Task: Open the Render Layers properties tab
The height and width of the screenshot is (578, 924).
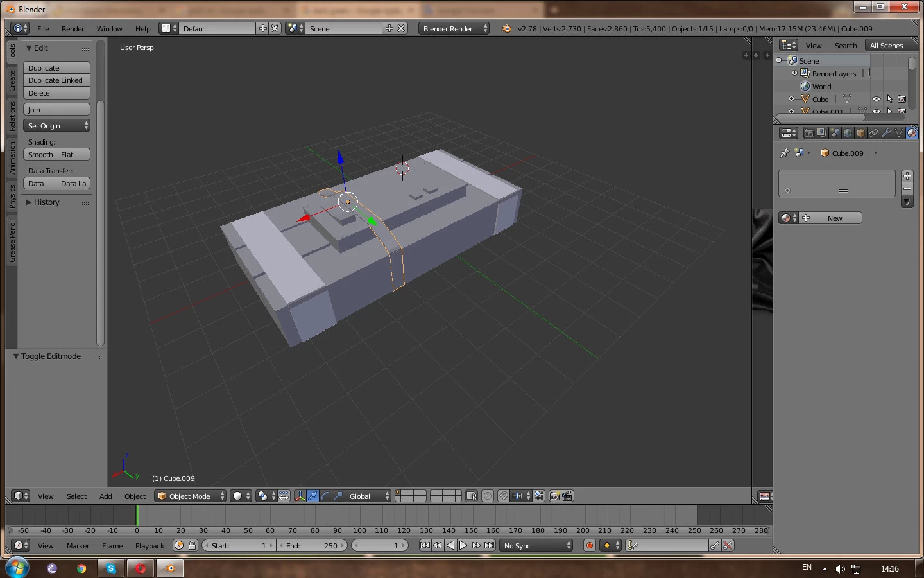Action: (x=822, y=133)
